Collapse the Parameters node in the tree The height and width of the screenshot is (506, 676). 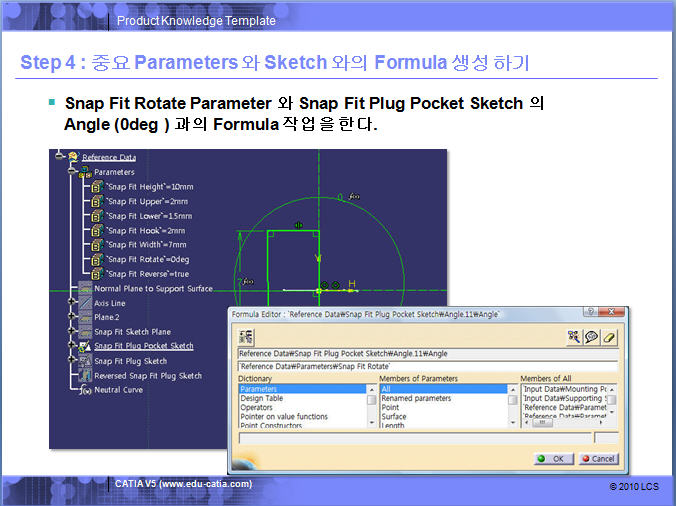[73, 172]
